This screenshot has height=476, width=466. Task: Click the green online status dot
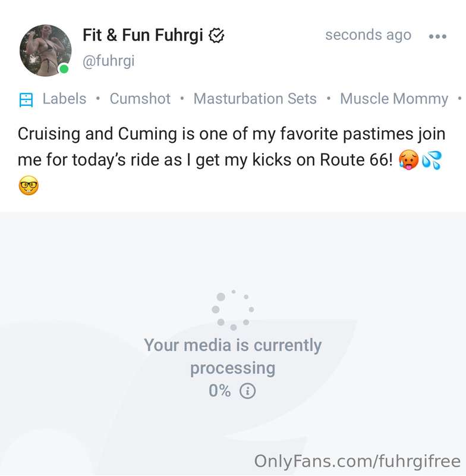[x=64, y=69]
